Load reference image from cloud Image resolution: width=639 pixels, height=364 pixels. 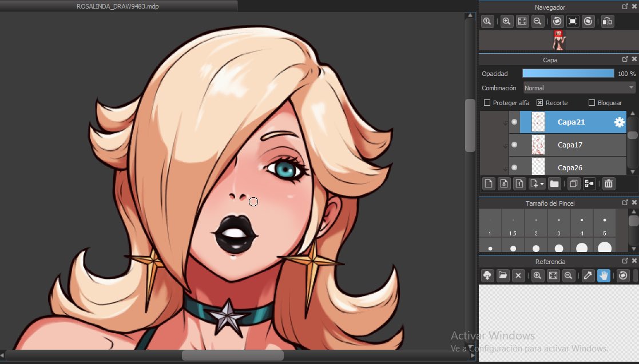[x=487, y=275]
